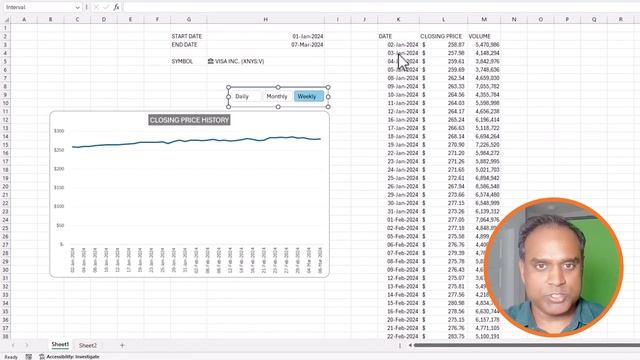Select row 20 header
The width and height of the screenshot is (640, 360).
5,187
